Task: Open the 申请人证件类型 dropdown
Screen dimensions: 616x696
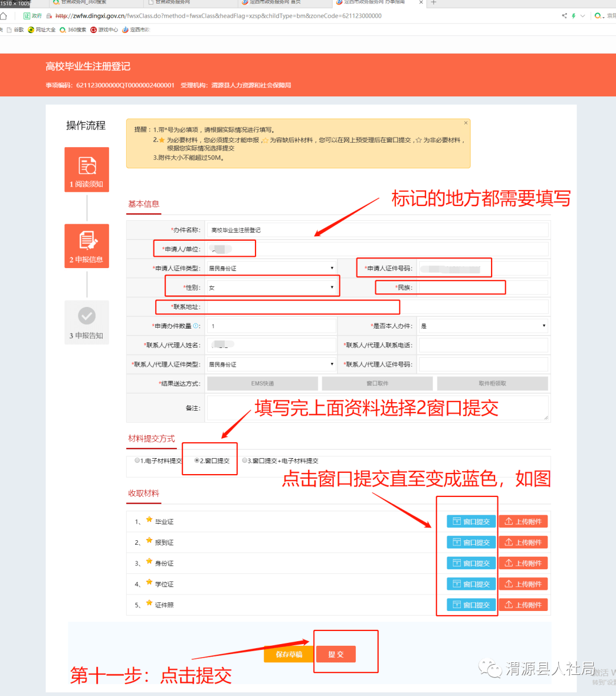Action: click(271, 269)
